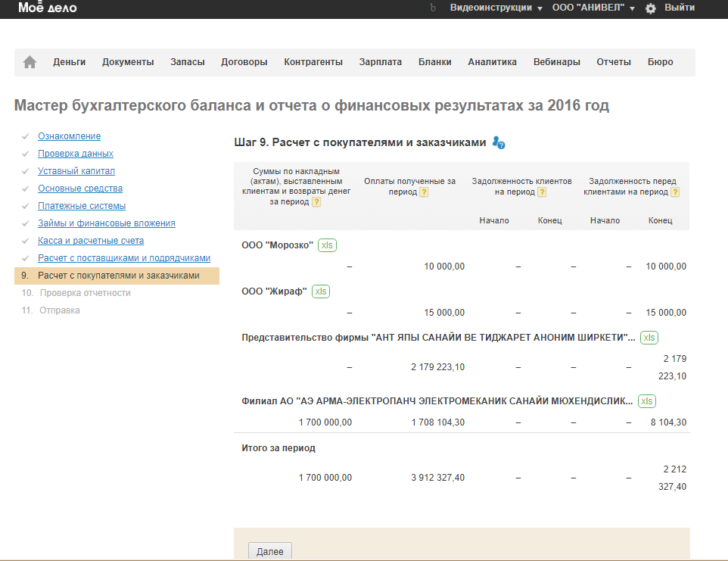Image resolution: width=728 pixels, height=561 pixels.
Task: Open the Отчеты menu
Action: 613,62
